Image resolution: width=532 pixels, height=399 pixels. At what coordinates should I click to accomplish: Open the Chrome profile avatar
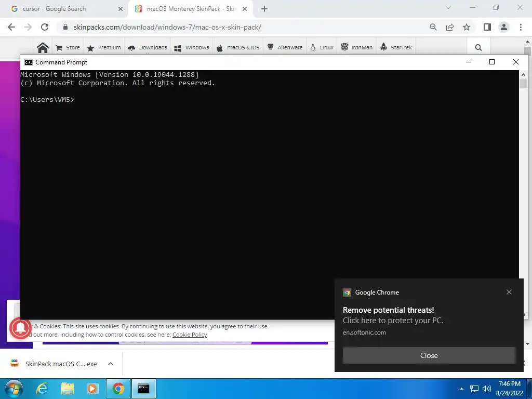pos(504,27)
